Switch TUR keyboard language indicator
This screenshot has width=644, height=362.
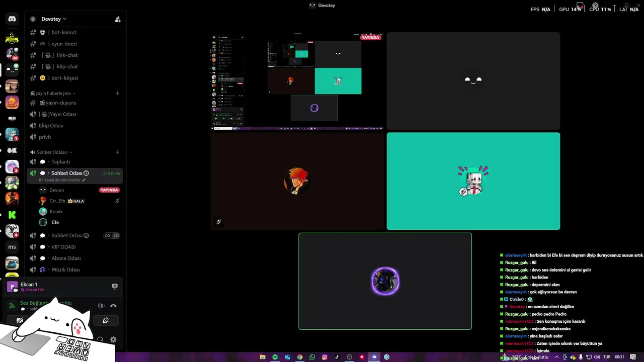[x=607, y=357]
